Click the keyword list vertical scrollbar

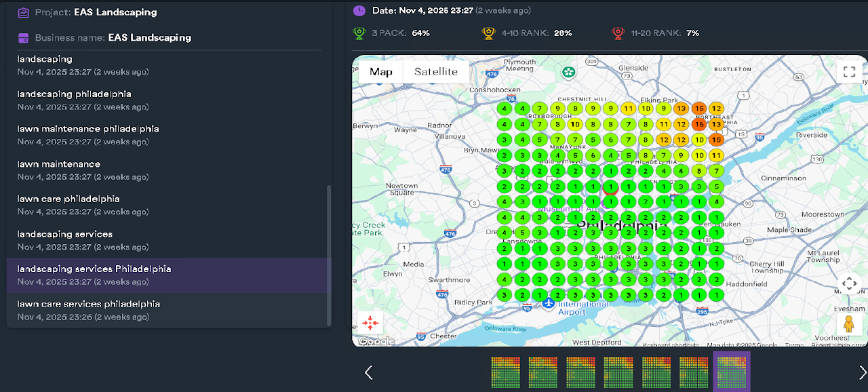point(330,255)
